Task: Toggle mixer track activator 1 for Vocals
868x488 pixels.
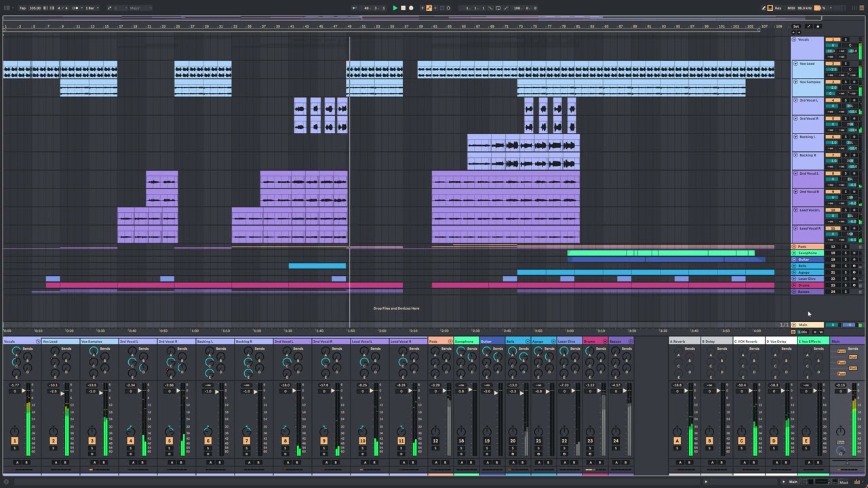Action: pos(14,441)
